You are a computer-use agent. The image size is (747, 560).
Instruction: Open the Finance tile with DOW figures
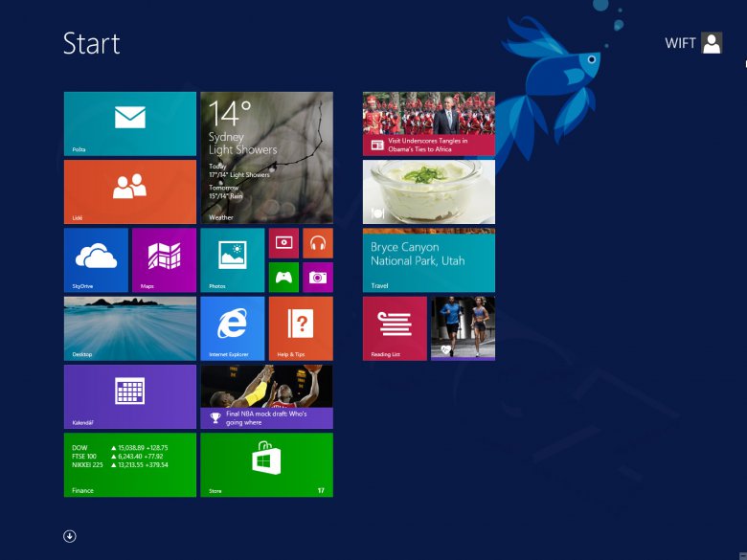130,465
